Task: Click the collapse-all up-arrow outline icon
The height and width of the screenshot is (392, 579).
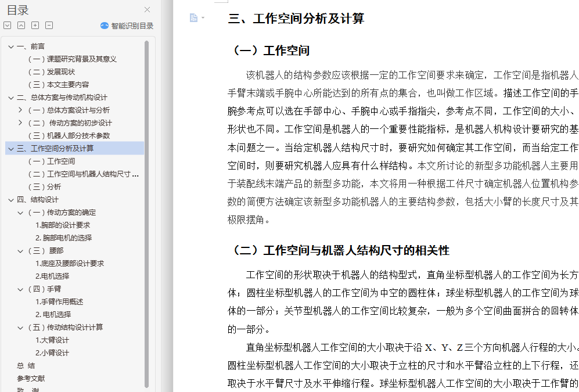Action: pos(21,25)
